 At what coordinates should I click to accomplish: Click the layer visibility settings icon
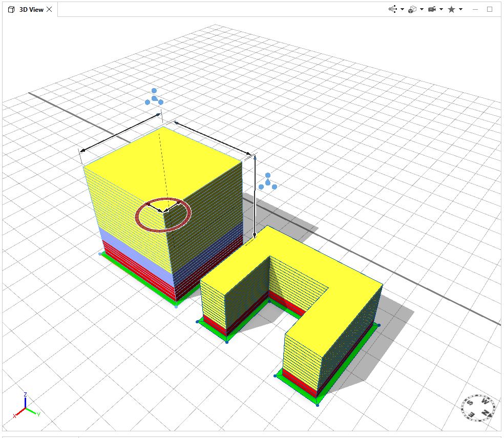pyautogui.click(x=393, y=9)
